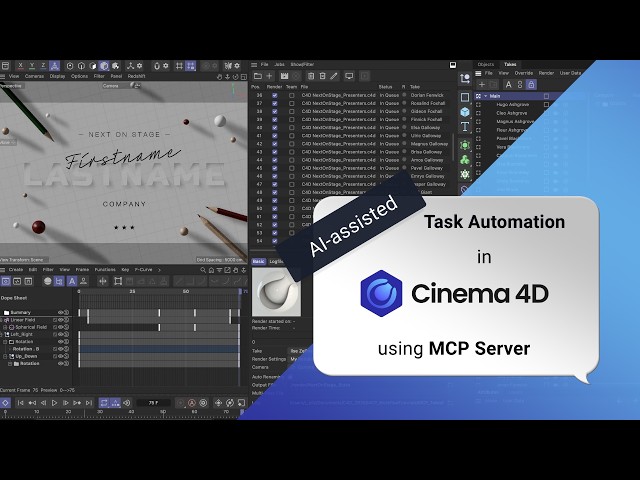Click the render preview thumbnail
Screen dimensions: 640x480
pos(276,292)
